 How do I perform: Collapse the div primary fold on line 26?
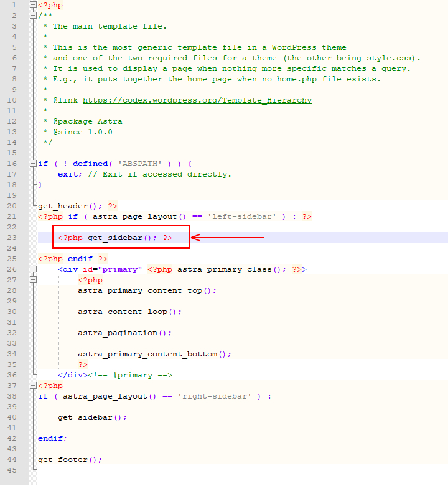(x=33, y=269)
